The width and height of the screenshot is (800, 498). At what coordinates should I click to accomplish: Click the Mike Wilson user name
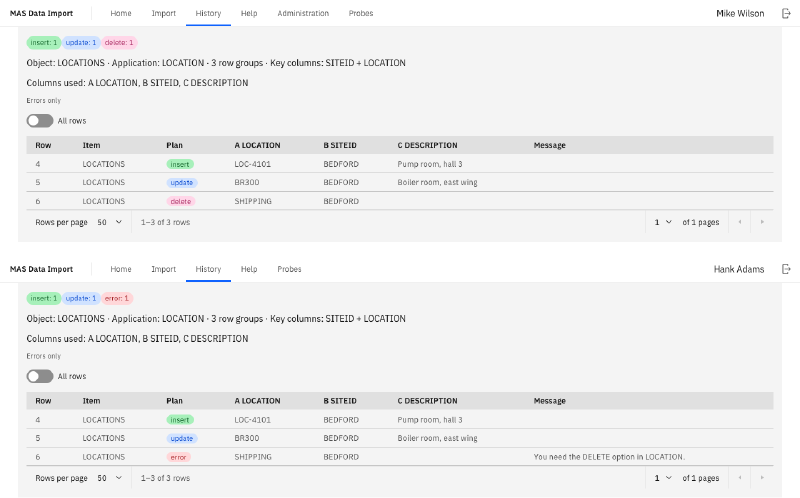click(740, 13)
